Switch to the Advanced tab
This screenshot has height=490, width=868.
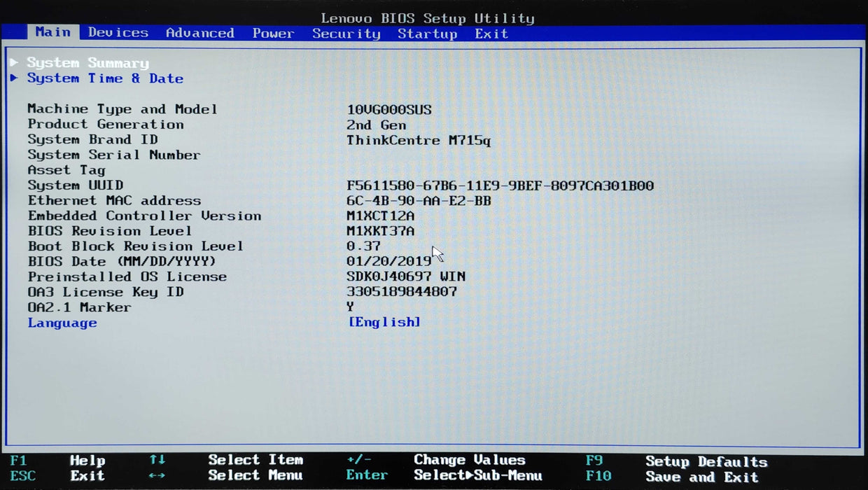click(199, 33)
